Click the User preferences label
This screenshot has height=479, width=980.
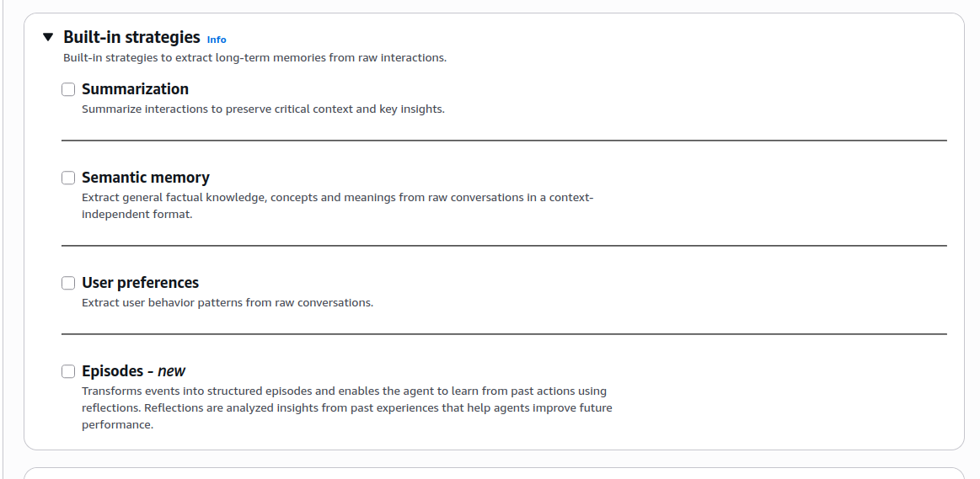[140, 283]
